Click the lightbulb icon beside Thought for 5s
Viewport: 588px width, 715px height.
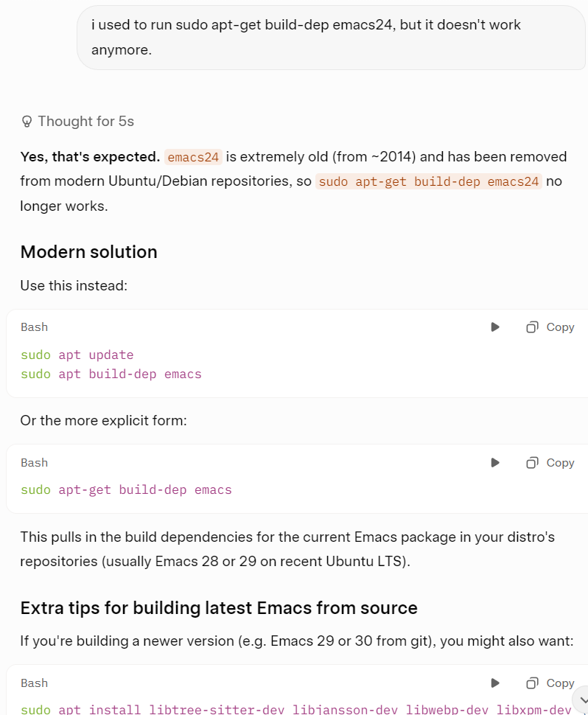(27, 122)
